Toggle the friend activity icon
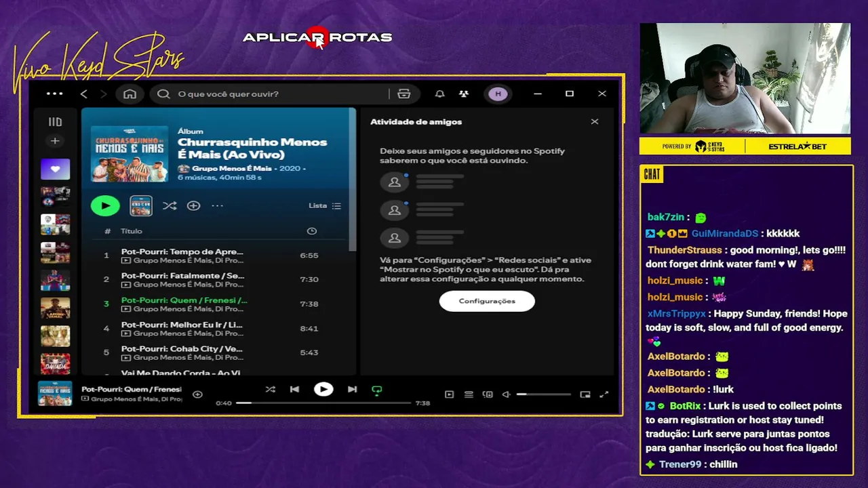Viewport: 868px width, 488px height. [x=464, y=94]
